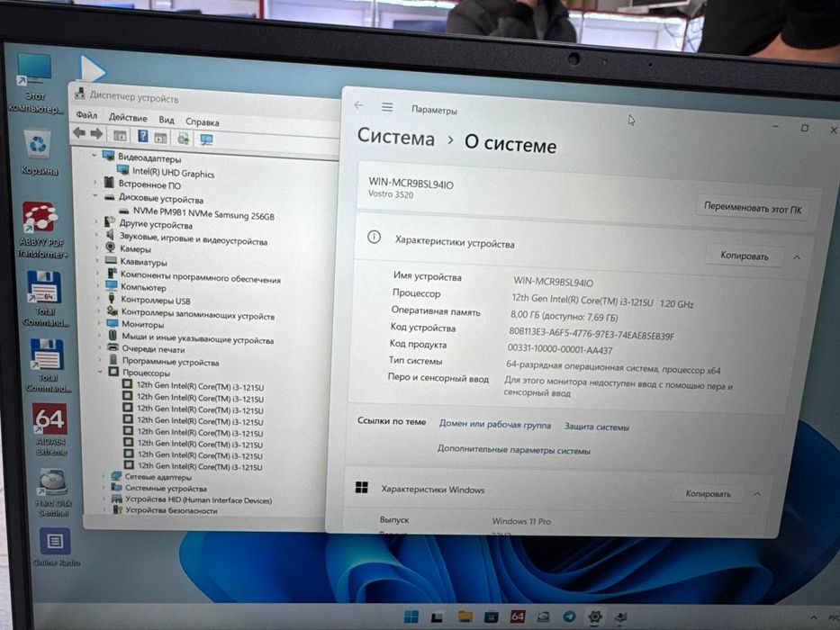
Task: Expand Звуковые, игровые и видеоустройства node
Action: click(x=96, y=234)
